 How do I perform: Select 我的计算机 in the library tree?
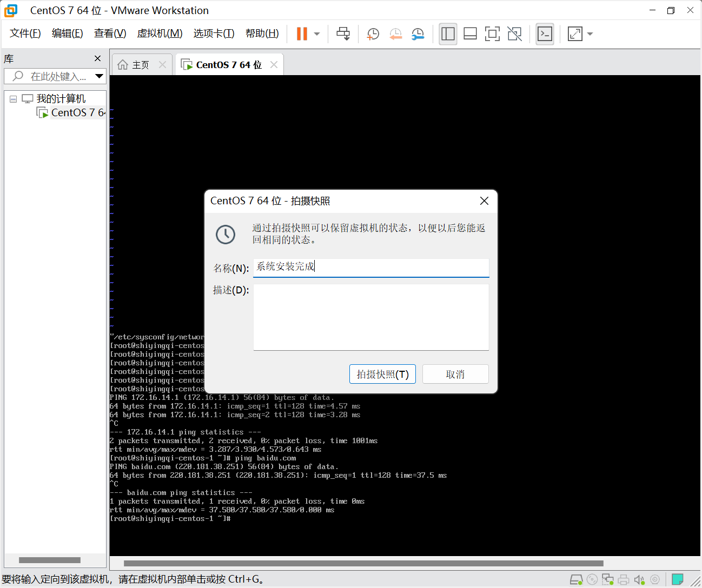(x=61, y=99)
